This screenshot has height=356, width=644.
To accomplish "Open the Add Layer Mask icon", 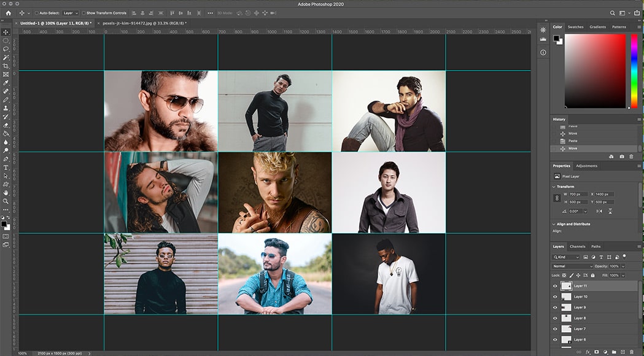I will (x=597, y=352).
